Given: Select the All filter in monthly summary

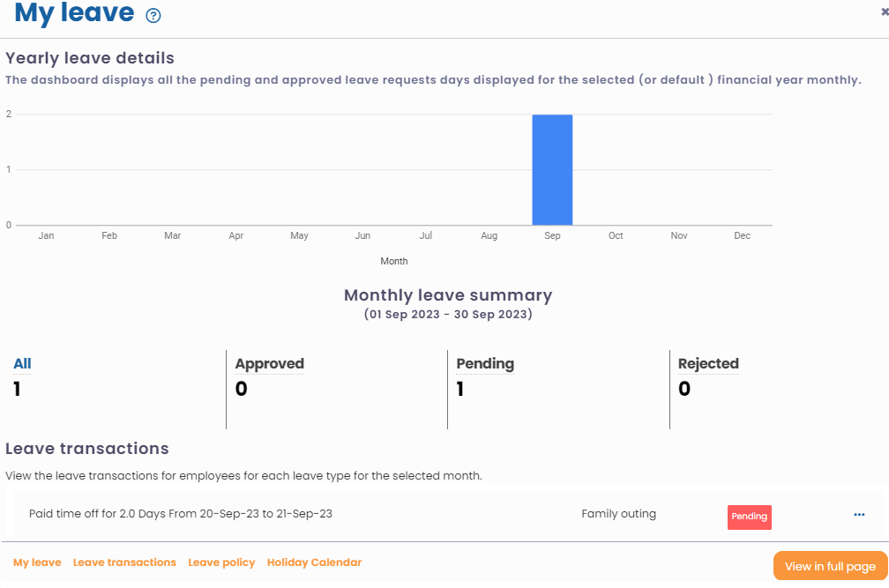Looking at the screenshot, I should [x=21, y=363].
